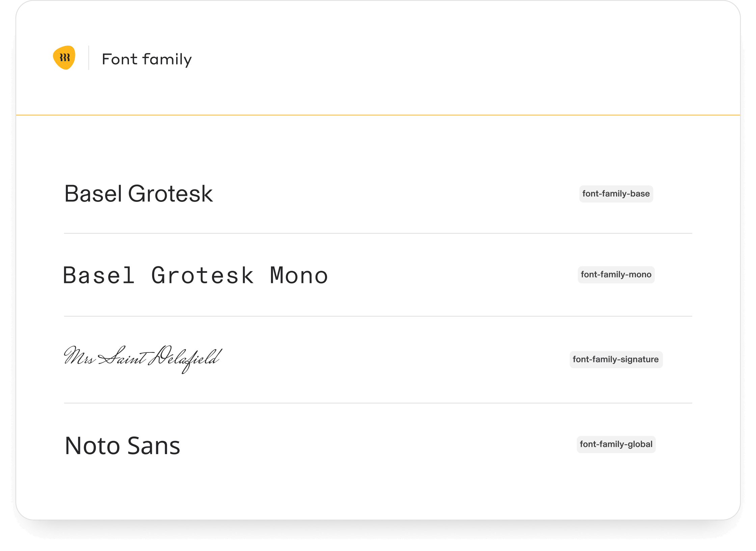Viewport: 756px width, 551px height.
Task: Click the divider line above Noto Sans row
Action: tap(378, 403)
